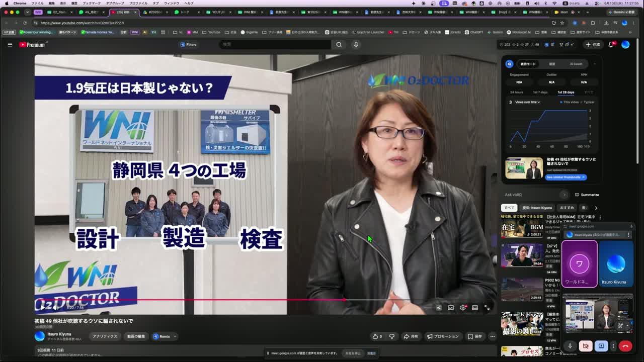Toggle camera in Meet mini window
The image size is (644, 362).
(x=586, y=346)
